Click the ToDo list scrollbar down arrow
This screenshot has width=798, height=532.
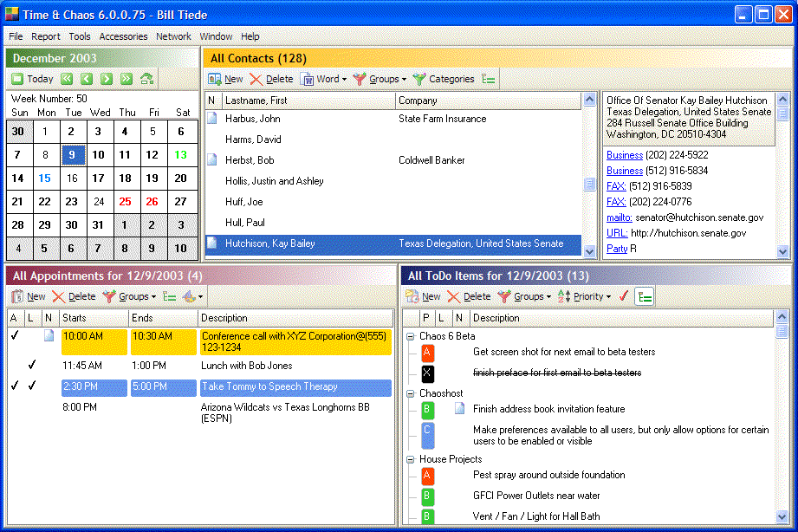(782, 516)
